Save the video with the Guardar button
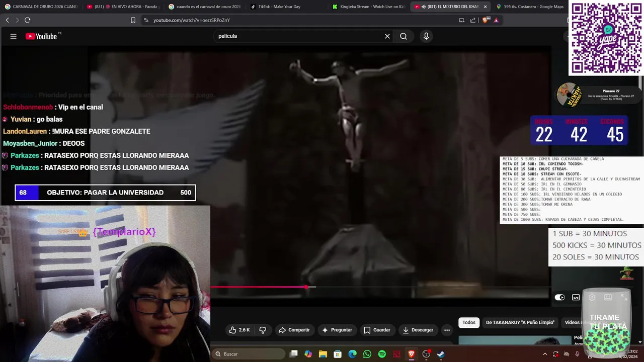644x362 pixels. coord(377,330)
